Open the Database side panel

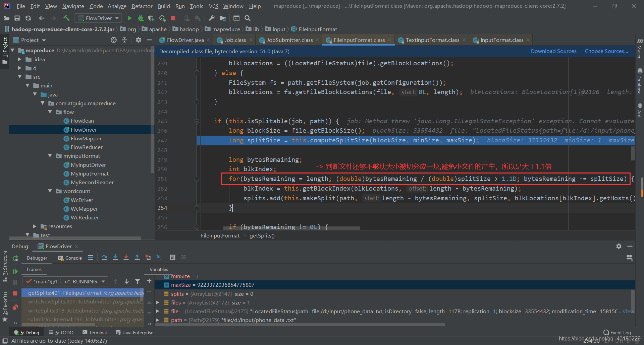point(640,81)
